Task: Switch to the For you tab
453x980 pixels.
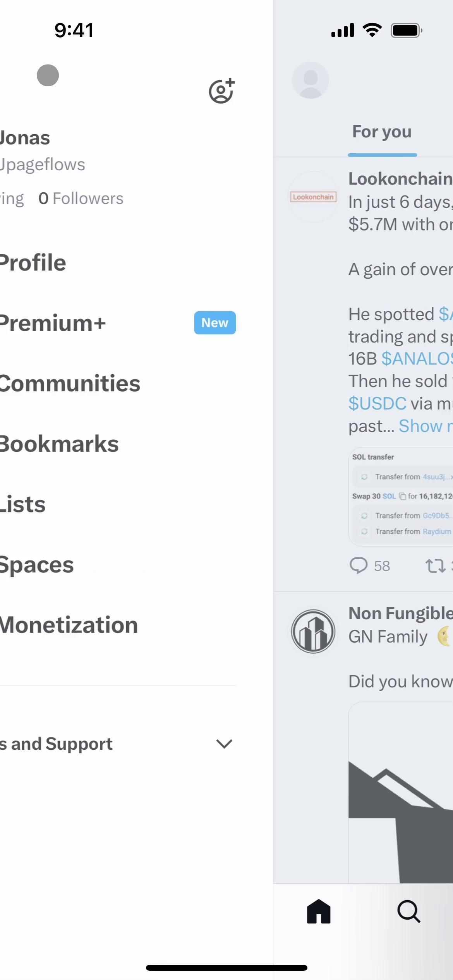Action: 382,132
